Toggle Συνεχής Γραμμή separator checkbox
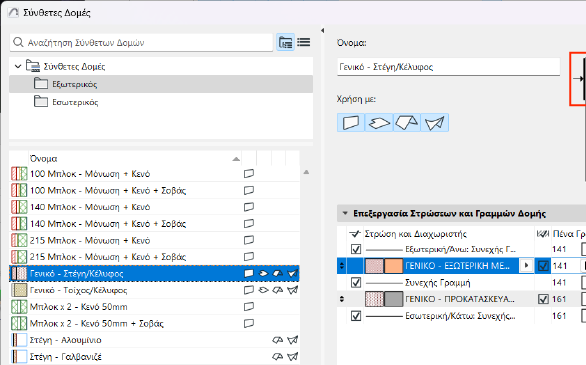 pyautogui.click(x=356, y=282)
